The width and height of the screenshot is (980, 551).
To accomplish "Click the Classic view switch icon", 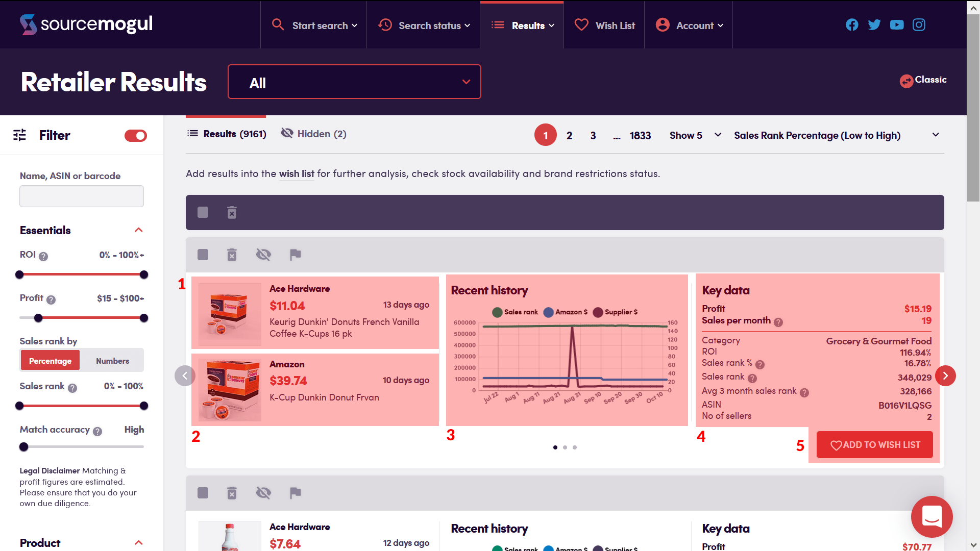I will (x=906, y=81).
